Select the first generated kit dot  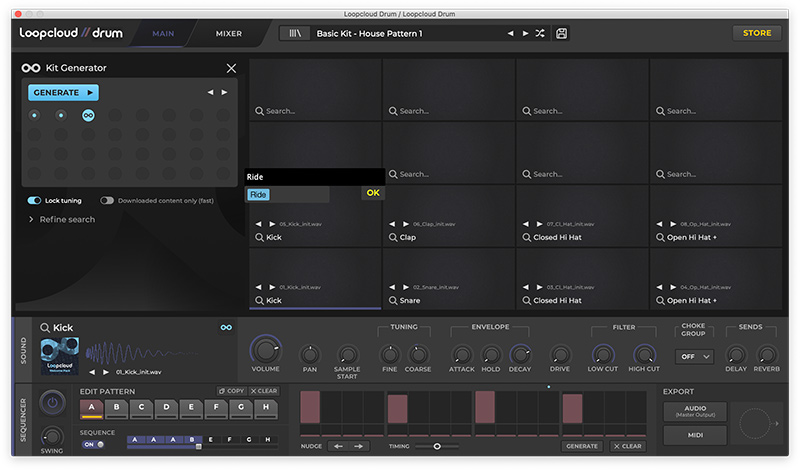[x=34, y=115]
